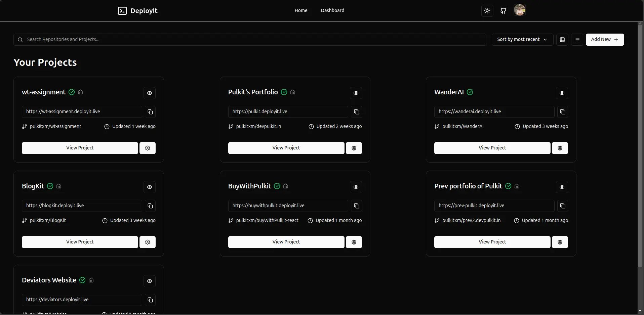Click View Project for BuyWithPulkit
This screenshot has height=315, width=644.
(286, 242)
